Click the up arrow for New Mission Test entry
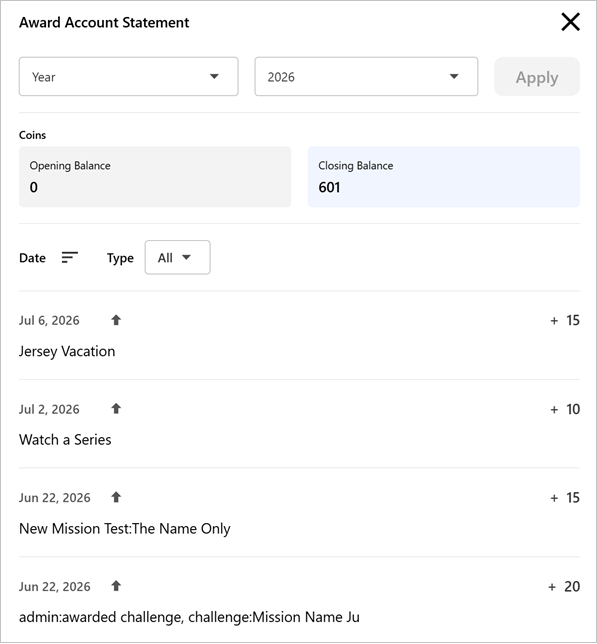The image size is (597, 644). click(x=116, y=497)
